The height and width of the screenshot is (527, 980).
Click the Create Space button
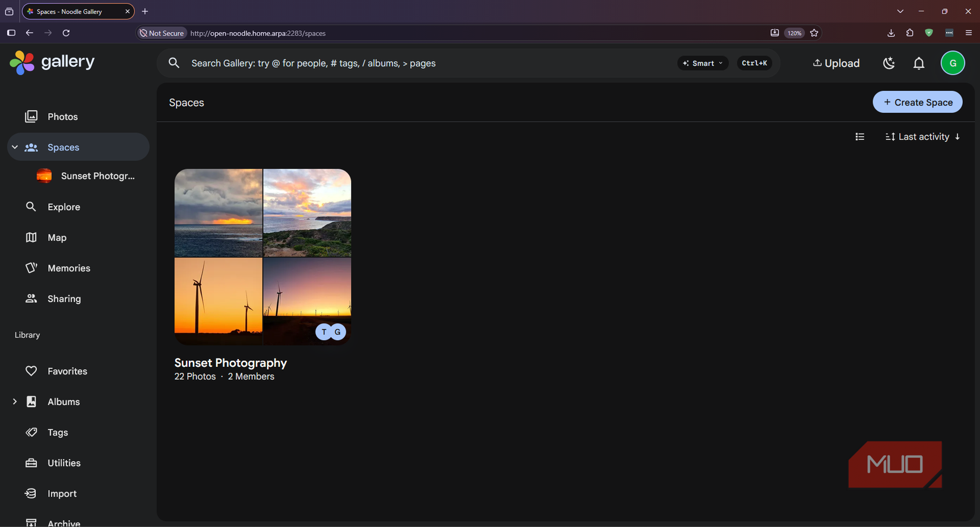(918, 102)
